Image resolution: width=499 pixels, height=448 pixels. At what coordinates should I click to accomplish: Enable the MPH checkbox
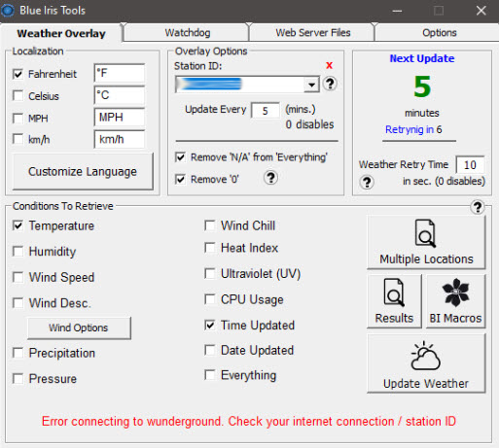tap(18, 118)
